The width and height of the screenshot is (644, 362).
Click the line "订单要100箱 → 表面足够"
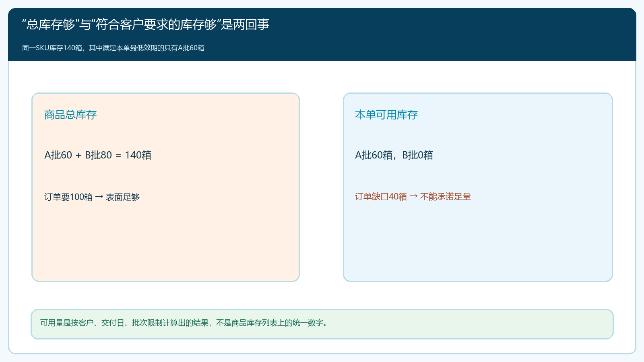coord(92,197)
